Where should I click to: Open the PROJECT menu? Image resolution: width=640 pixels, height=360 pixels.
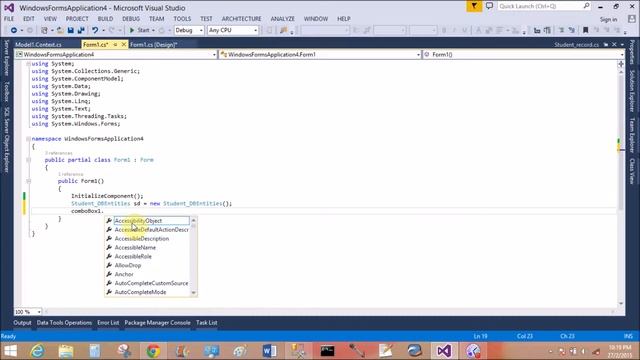pyautogui.click(x=77, y=19)
